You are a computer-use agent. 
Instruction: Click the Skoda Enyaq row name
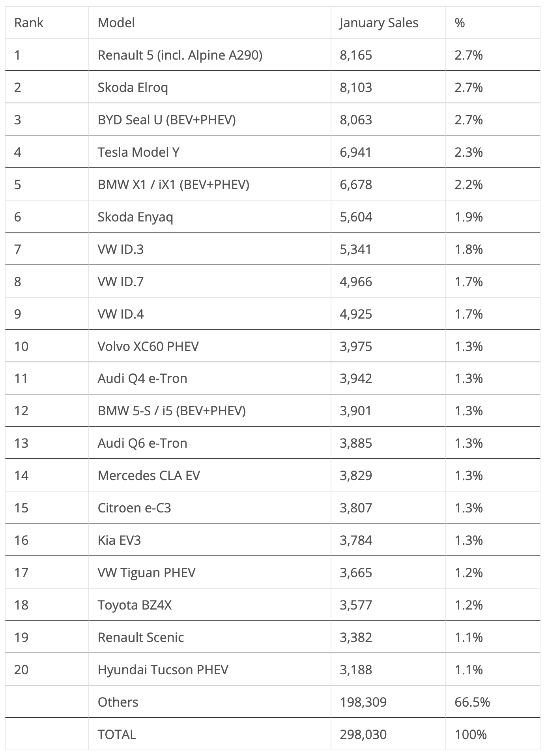pos(135,217)
